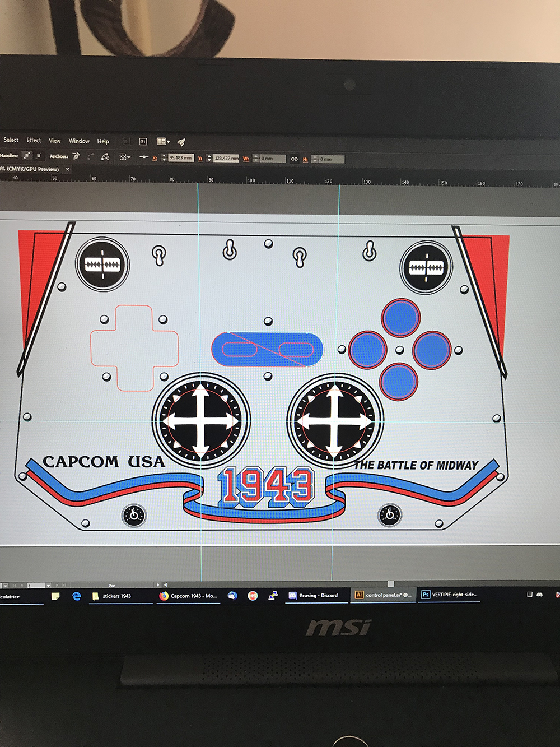560x747 pixels.
Task: Click the GPU performance rocket icon
Action: (x=181, y=142)
